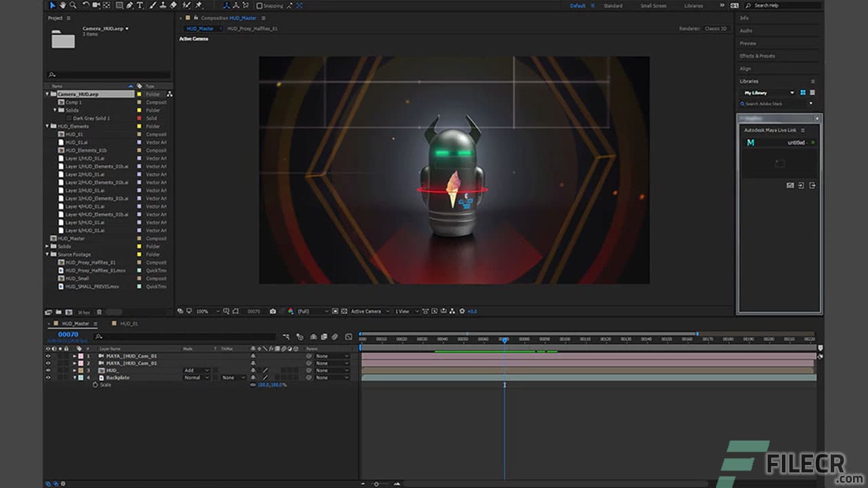
Task: Select the Clone Stamp tool
Action: coord(164,5)
